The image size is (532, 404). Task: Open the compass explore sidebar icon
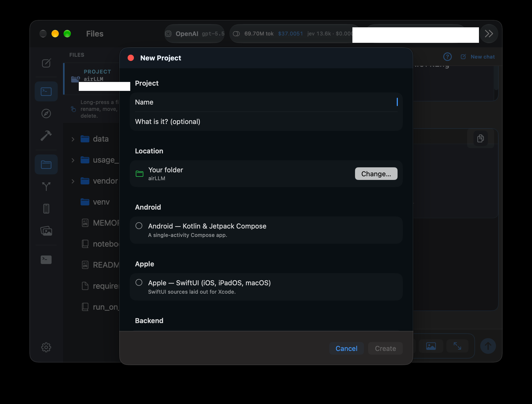click(46, 113)
